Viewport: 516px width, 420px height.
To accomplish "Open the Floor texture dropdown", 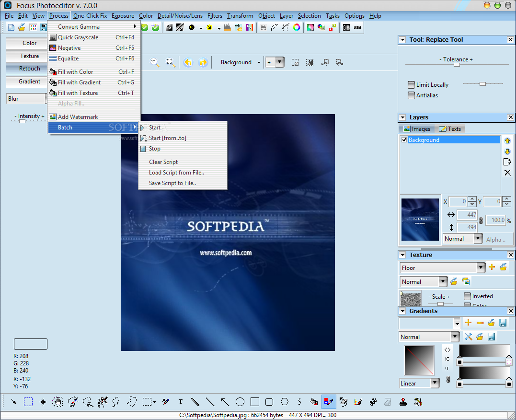I will 481,268.
